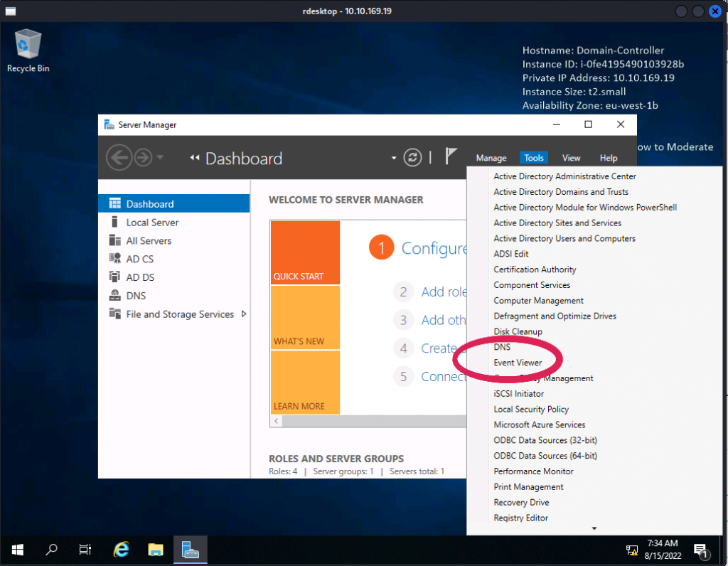
Task: Click the welcome panel horizontal scrollbar
Action: [370, 421]
